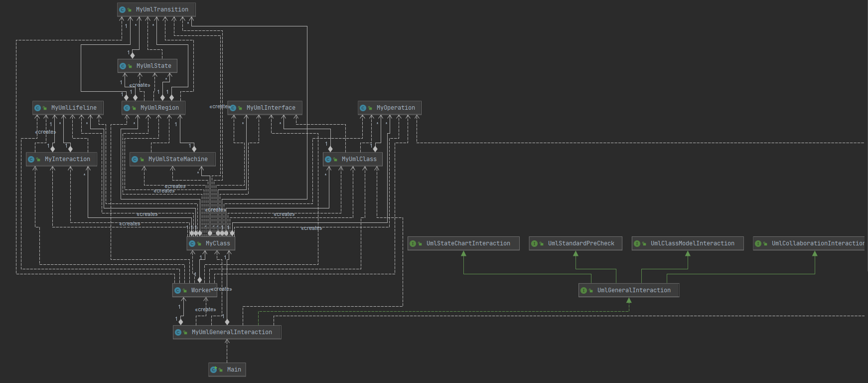Click the class icon on MyUmlStateMachine node
This screenshot has width=868, height=383.
pyautogui.click(x=135, y=159)
